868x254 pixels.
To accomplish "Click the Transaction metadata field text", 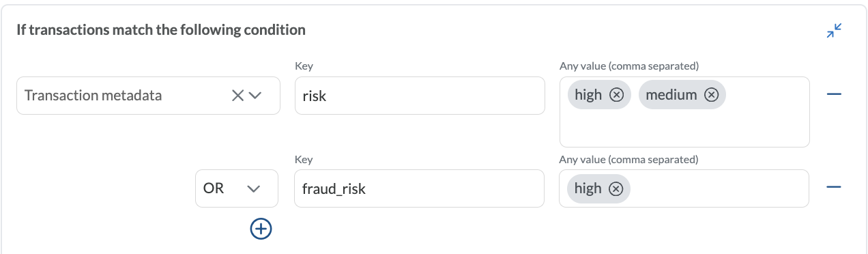I will (93, 96).
